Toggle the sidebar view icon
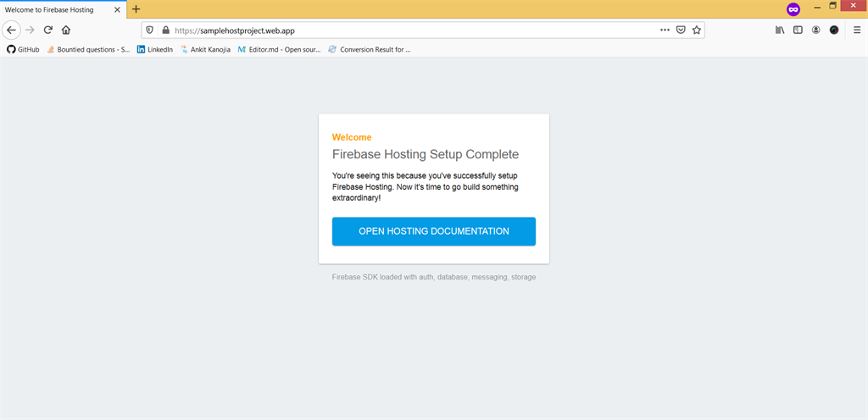The width and height of the screenshot is (868, 420). click(x=798, y=30)
